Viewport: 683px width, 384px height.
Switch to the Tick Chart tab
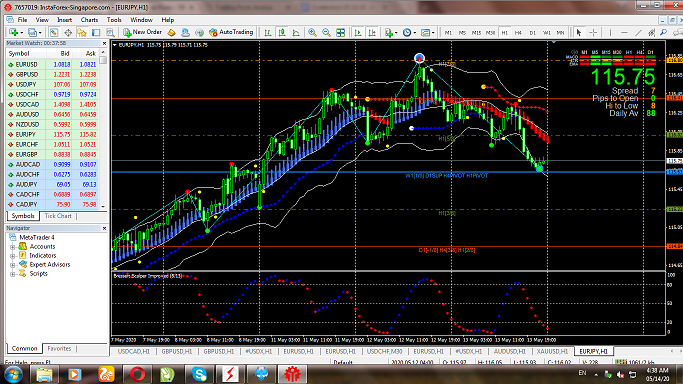point(58,216)
